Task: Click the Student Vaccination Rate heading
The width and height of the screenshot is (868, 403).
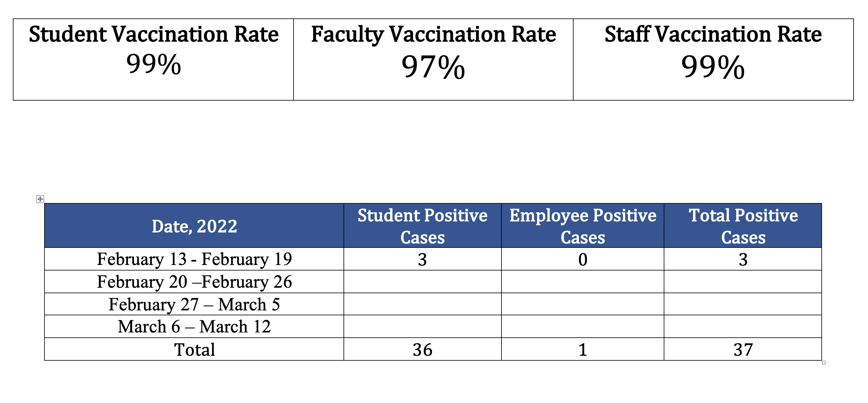Action: (x=154, y=34)
